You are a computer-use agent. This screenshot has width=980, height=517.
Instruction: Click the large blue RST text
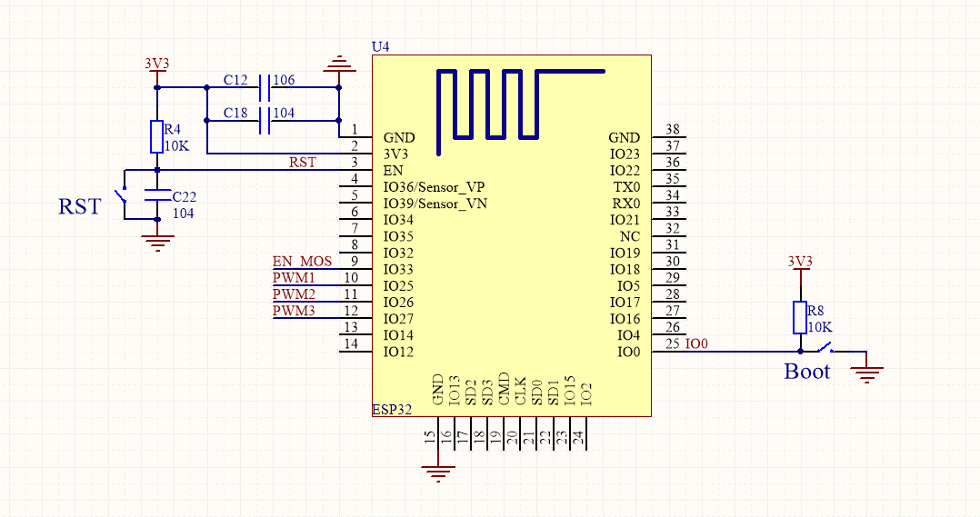(x=79, y=206)
